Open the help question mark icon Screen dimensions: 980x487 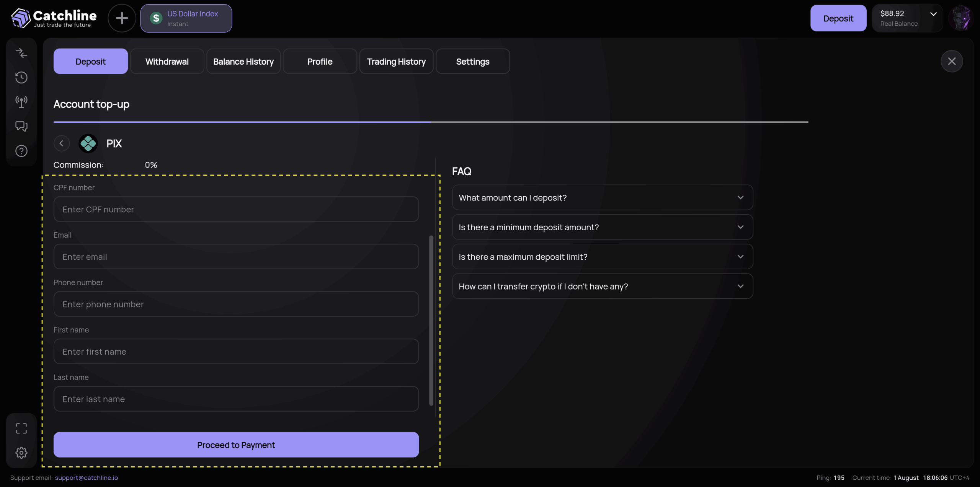coord(21,151)
